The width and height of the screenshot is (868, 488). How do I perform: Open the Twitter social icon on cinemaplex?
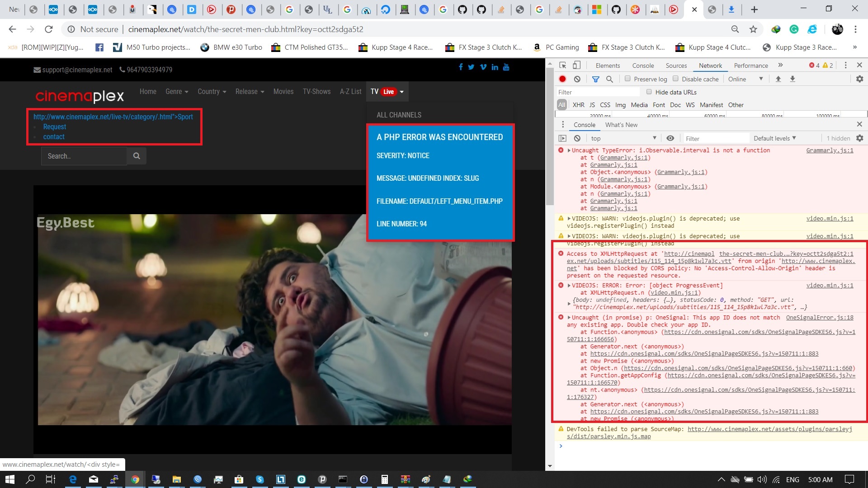[x=471, y=67]
